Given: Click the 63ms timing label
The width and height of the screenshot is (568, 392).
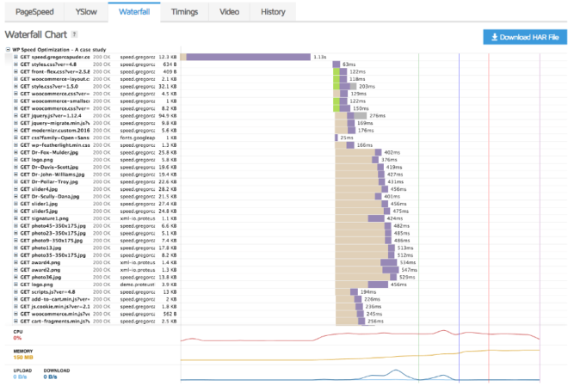Looking at the screenshot, I should 349,64.
